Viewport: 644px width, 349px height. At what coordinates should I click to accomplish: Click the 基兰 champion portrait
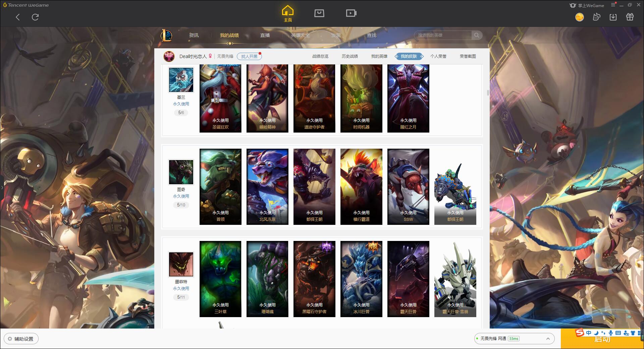click(181, 80)
